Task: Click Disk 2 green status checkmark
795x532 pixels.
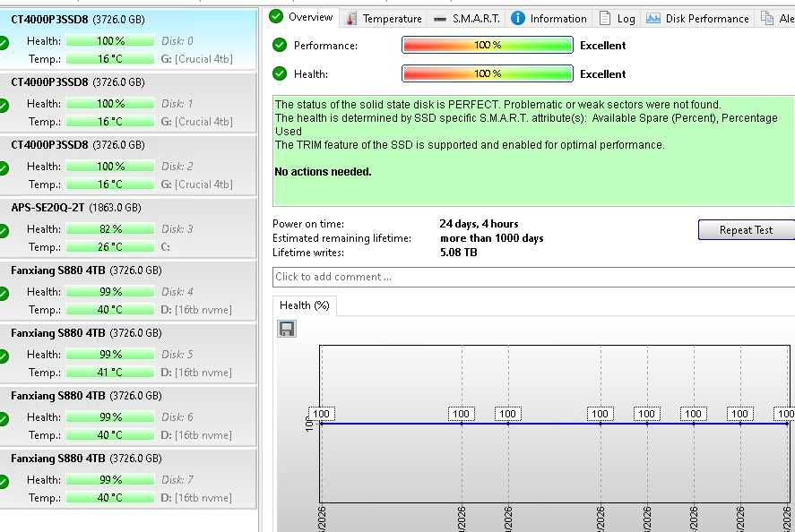Action: pos(4,168)
